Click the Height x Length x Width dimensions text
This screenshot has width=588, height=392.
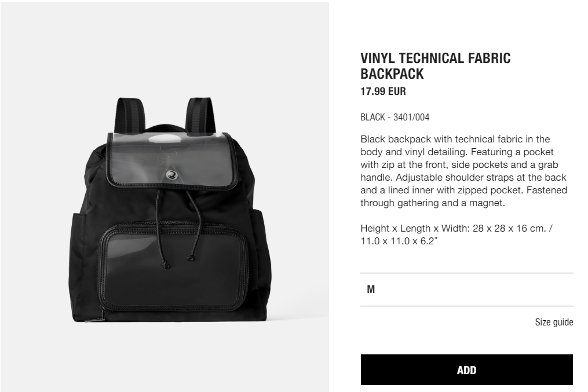pyautogui.click(x=456, y=235)
